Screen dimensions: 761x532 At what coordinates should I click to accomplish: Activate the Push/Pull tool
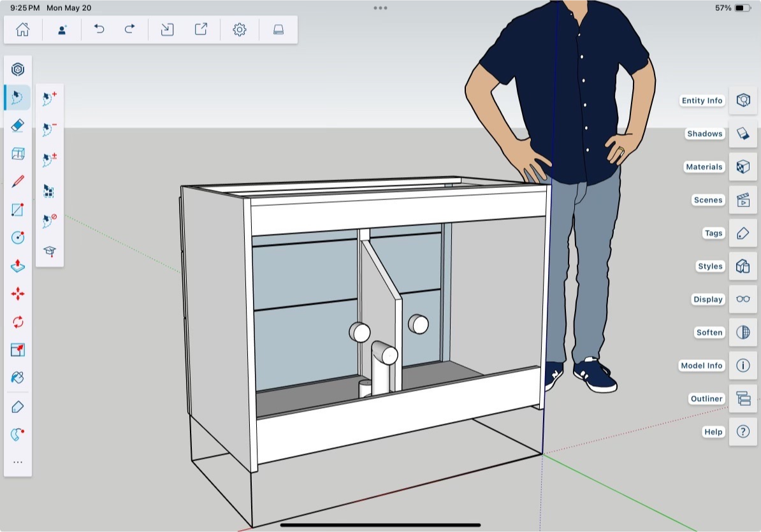click(x=18, y=265)
